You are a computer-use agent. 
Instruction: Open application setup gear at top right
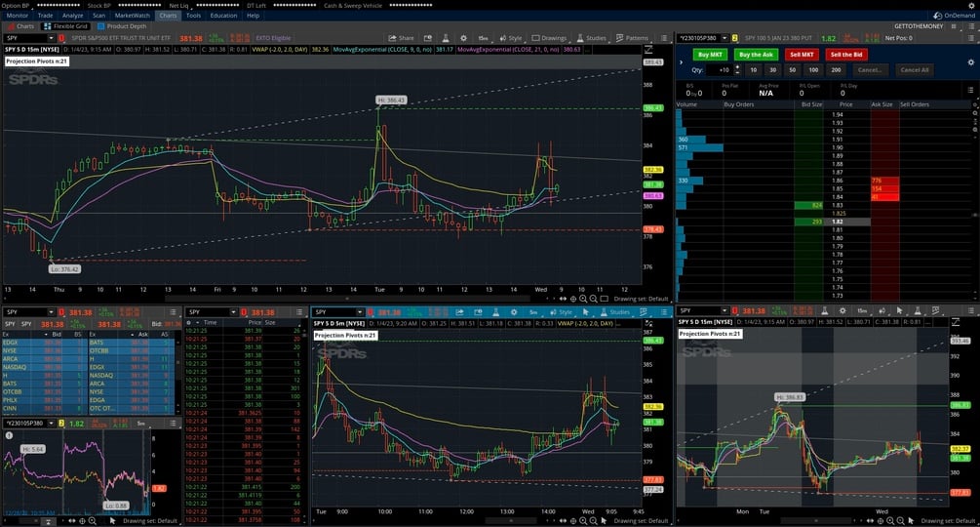tap(972, 6)
